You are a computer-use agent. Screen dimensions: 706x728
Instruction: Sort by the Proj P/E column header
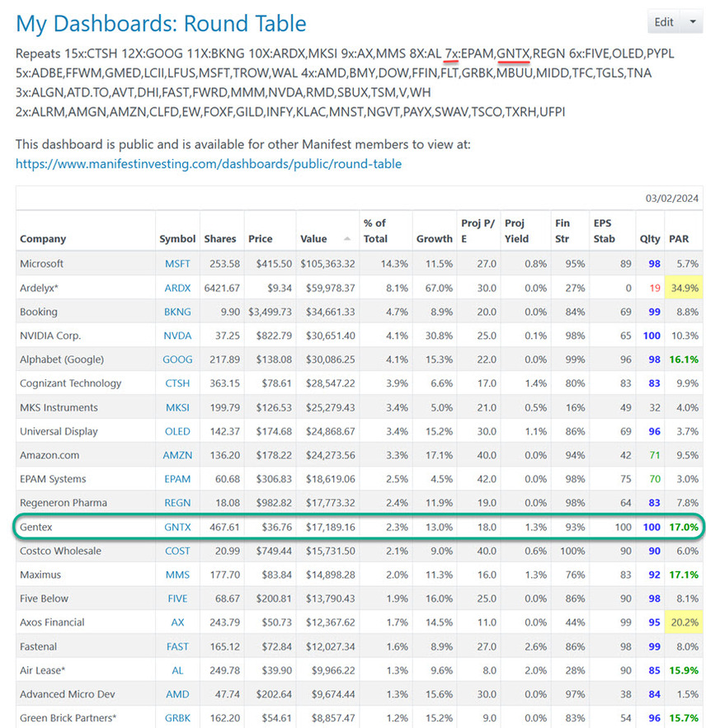click(x=478, y=231)
